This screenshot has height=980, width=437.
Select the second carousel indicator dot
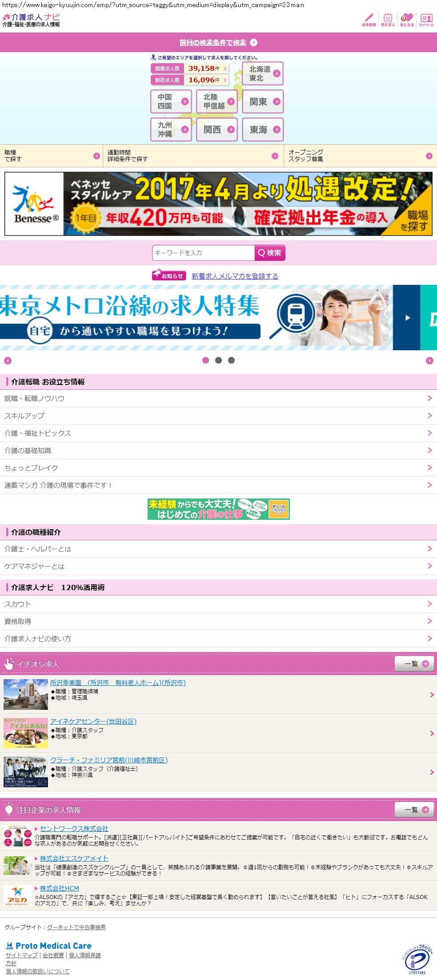[218, 360]
